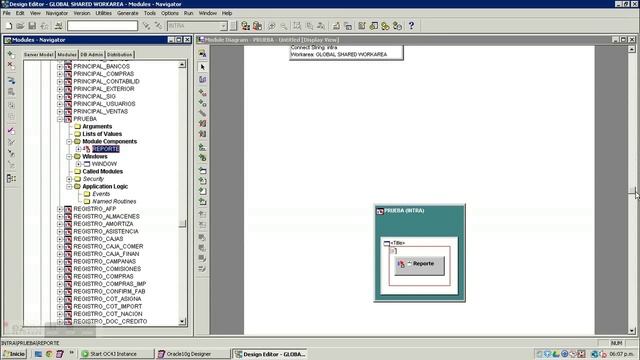Click the zoom in magnifier toolbar icon
Viewport: 640px width, 360px height.
point(271,26)
